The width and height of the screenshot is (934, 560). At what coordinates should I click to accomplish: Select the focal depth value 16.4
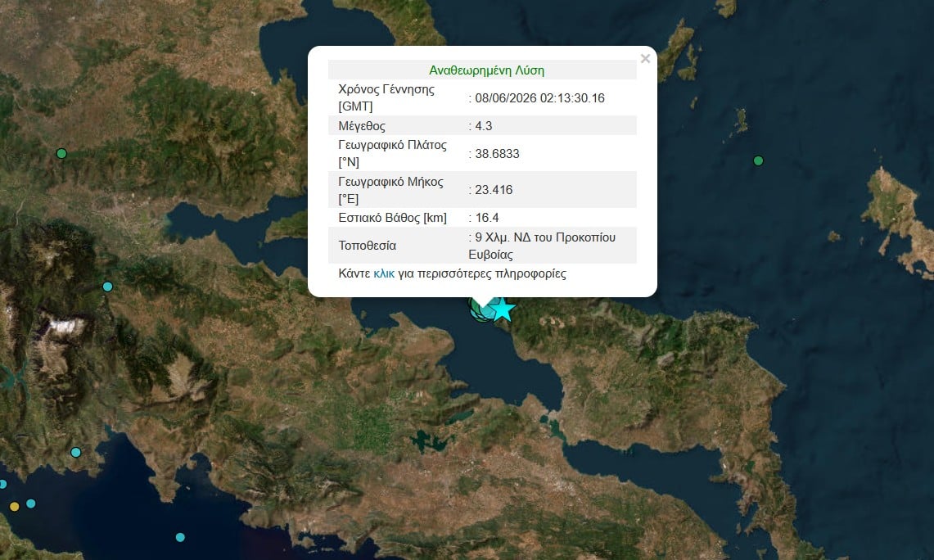(487, 218)
